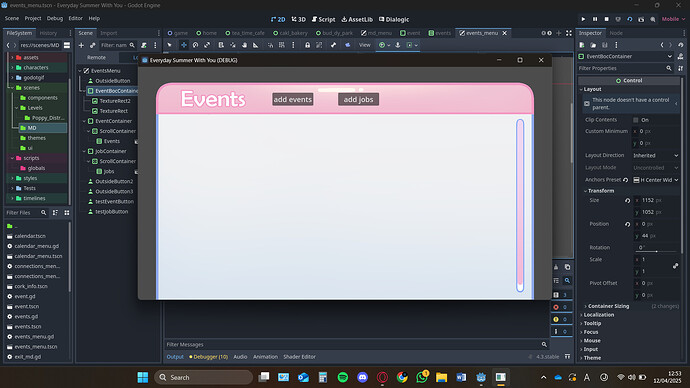Open Discord from the taskbar
The height and width of the screenshot is (388, 690).
[x=363, y=377]
